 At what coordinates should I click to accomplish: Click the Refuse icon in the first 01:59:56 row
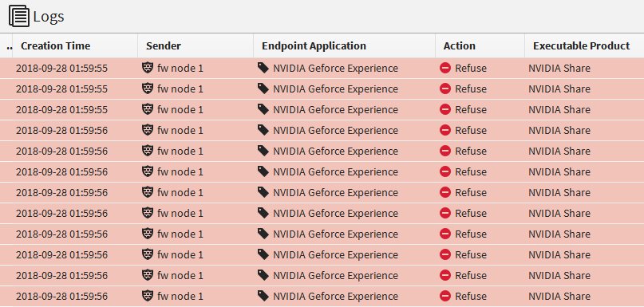point(445,130)
